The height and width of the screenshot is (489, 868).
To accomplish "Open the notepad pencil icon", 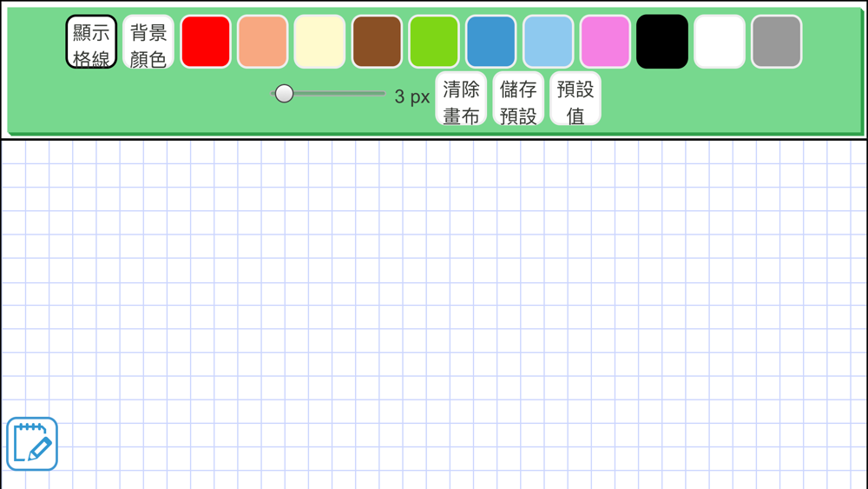I will [32, 444].
